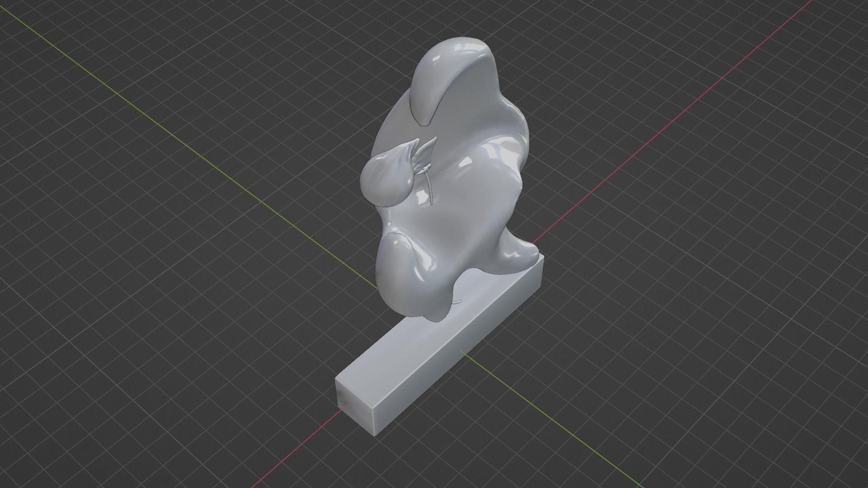Image resolution: width=868 pixels, height=488 pixels.
Task: Click the orange object origin dot
Action: coord(416,156)
